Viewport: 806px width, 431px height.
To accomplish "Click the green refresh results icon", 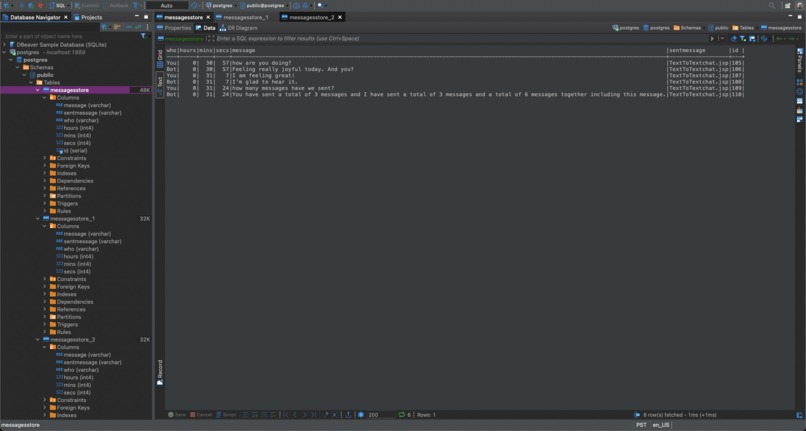I will [x=402, y=415].
